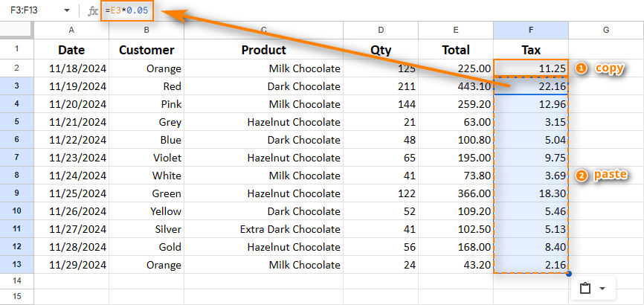
Task: Click the fill handle at selection corner
Action: [x=569, y=274]
